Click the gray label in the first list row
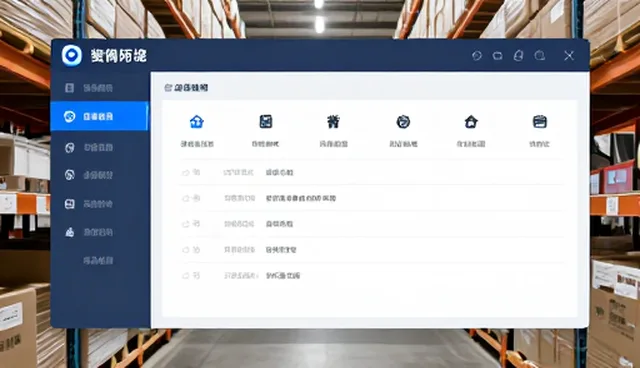 (x=238, y=173)
